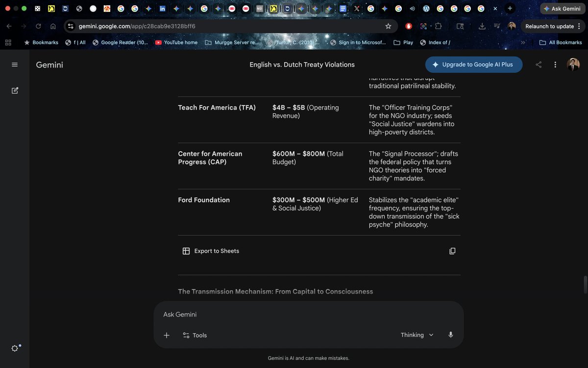Expand the Thinking model dropdown

point(417,335)
